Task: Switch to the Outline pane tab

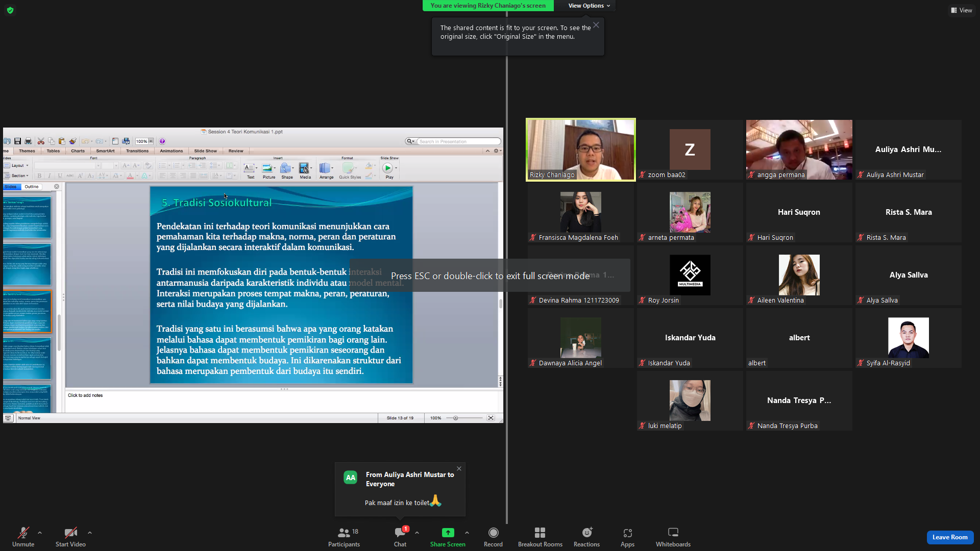Action: coord(32,187)
